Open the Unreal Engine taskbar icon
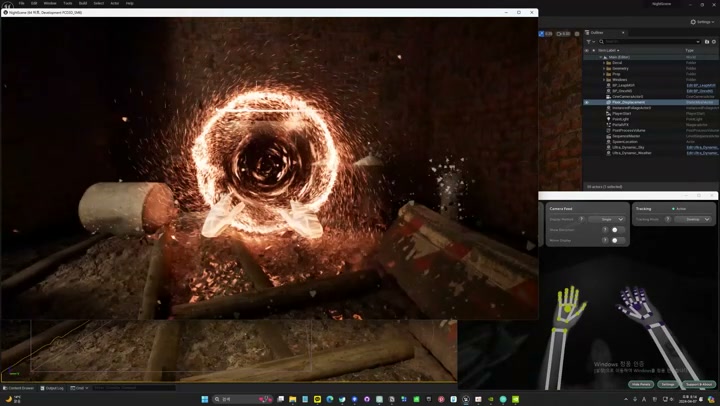 click(x=466, y=399)
